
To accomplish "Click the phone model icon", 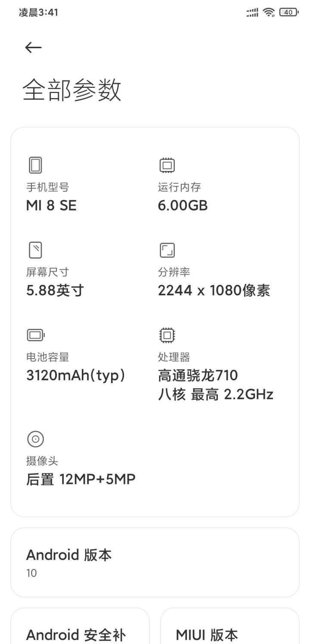I will coord(35,165).
